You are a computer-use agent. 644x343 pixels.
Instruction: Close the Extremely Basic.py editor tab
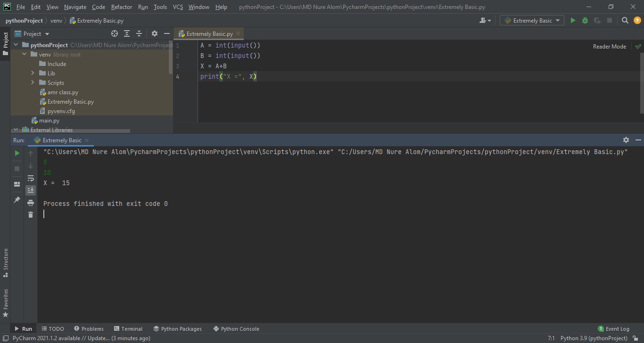[x=238, y=33]
